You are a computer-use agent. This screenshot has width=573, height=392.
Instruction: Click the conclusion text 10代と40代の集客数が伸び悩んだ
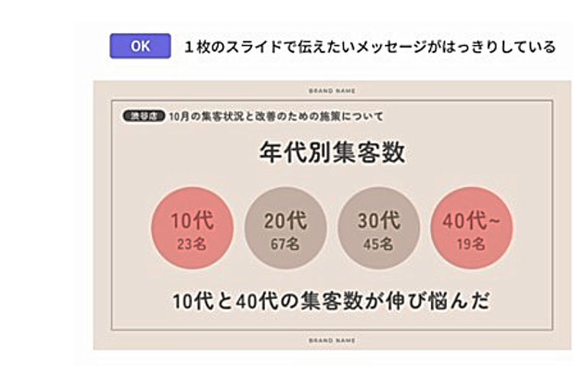(331, 300)
